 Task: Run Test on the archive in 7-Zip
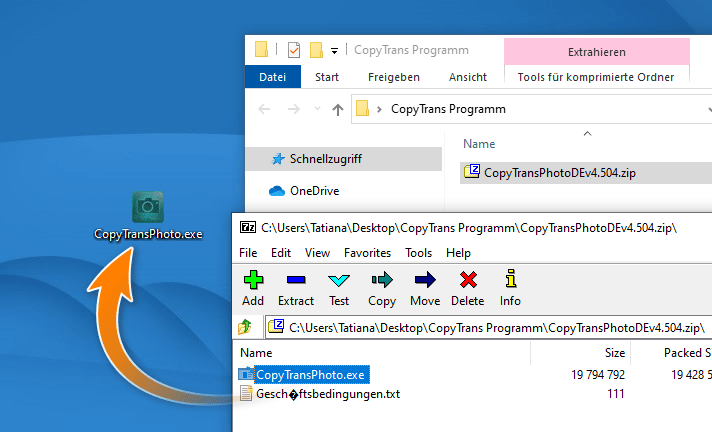point(339,288)
